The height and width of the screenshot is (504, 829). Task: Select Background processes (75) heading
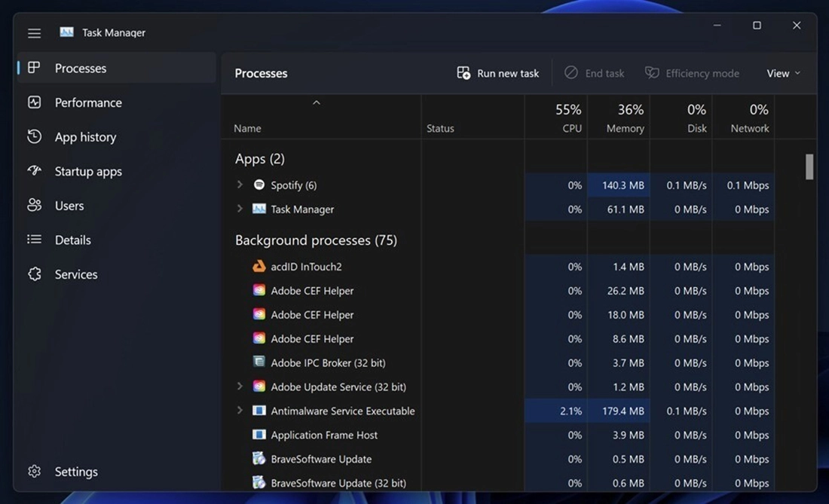click(317, 240)
